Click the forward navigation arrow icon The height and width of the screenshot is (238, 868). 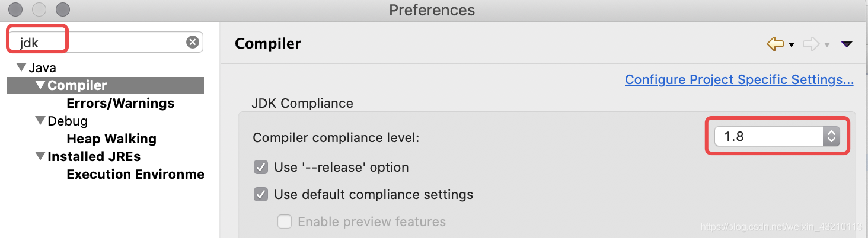[810, 44]
